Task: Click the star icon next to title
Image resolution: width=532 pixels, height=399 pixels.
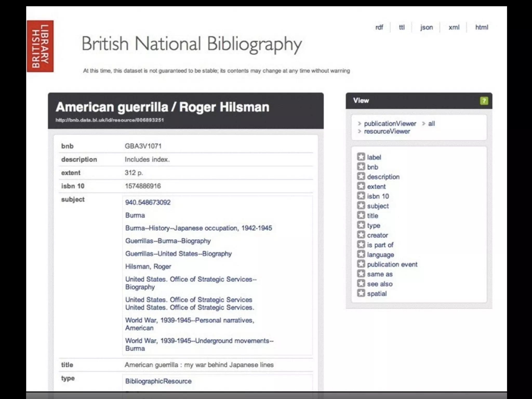Action: coord(361,215)
